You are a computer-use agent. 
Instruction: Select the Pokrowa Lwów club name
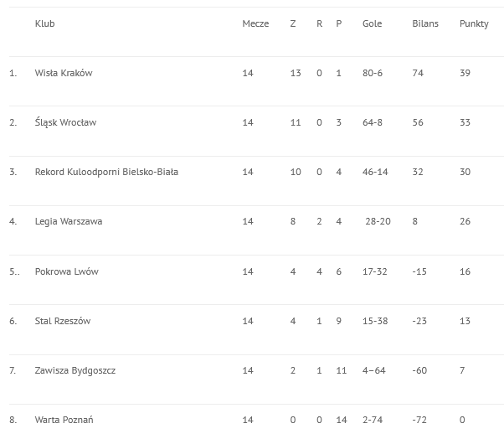(x=66, y=271)
